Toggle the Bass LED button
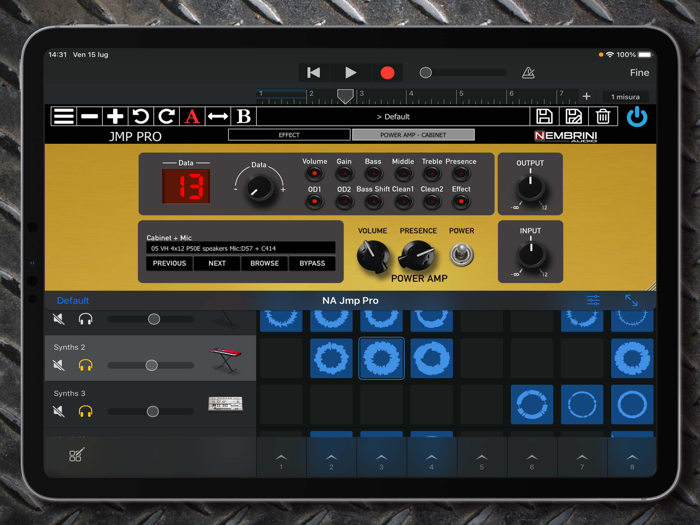The width and height of the screenshot is (700, 525). tap(373, 173)
